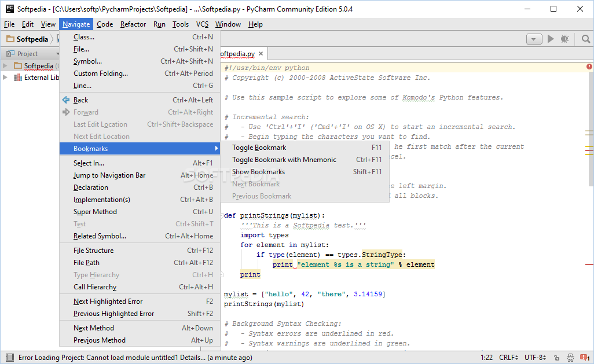Open File Structure popup entry
594x364 pixels.
(x=140, y=251)
